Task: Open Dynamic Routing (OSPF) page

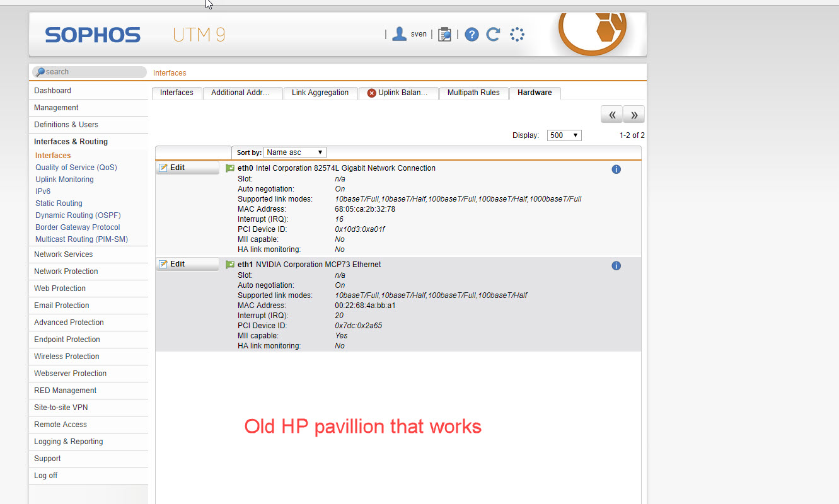Action: pyautogui.click(x=78, y=215)
